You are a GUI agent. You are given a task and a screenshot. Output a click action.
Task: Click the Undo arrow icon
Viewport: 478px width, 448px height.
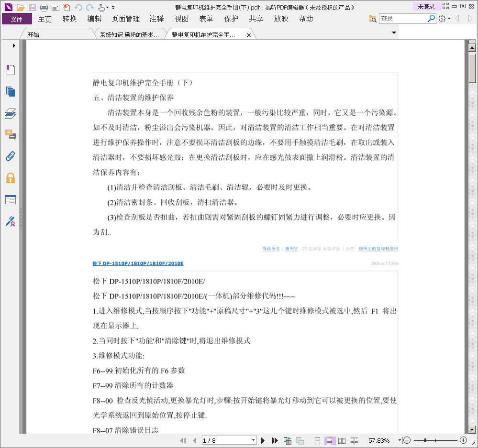(x=78, y=8)
